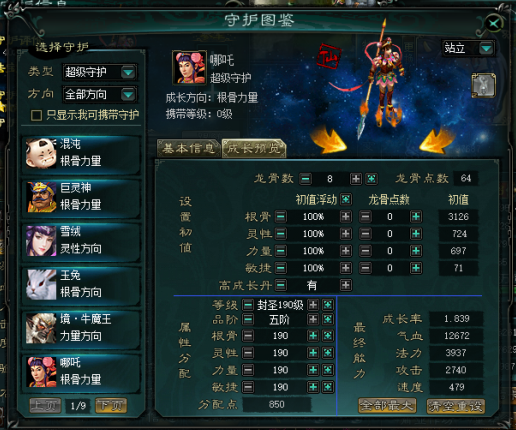Enable the 只显示我可携带守护 checkbox

tap(36, 115)
